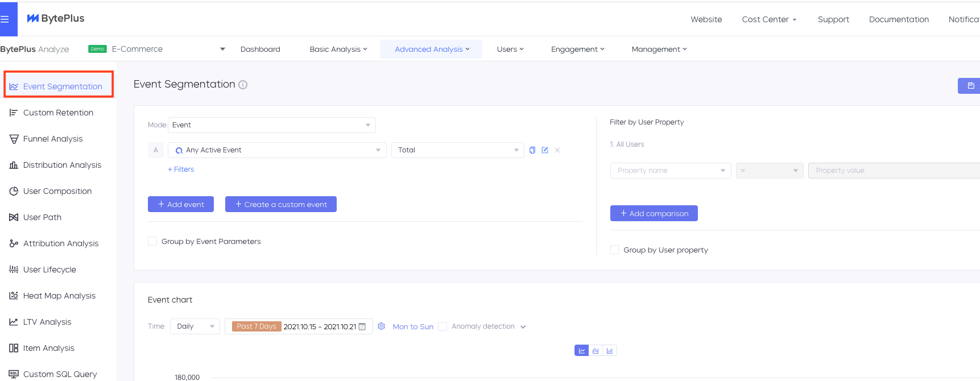This screenshot has width=980, height=381.
Task: Switch to the bar chart view
Action: click(610, 351)
